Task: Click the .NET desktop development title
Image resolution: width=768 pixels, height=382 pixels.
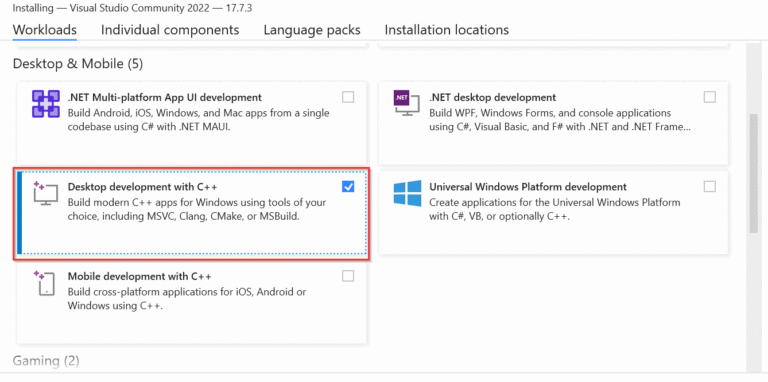Action: coord(493,97)
